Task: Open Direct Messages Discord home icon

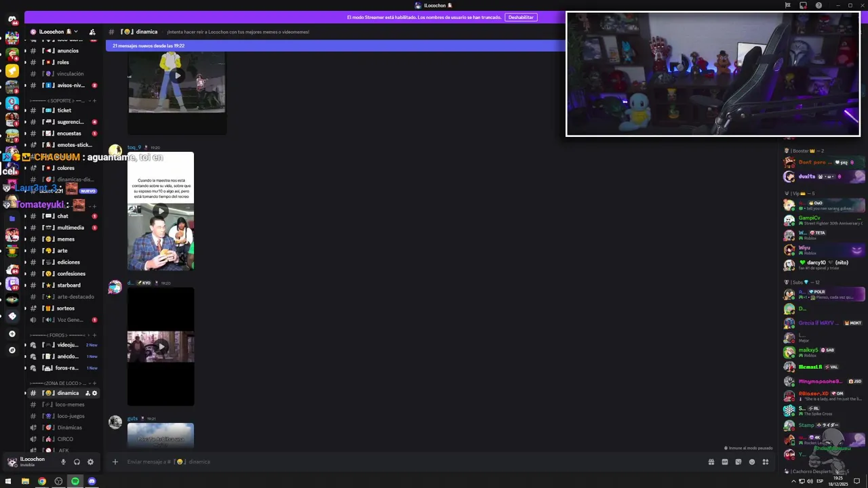Action: coord(12,20)
